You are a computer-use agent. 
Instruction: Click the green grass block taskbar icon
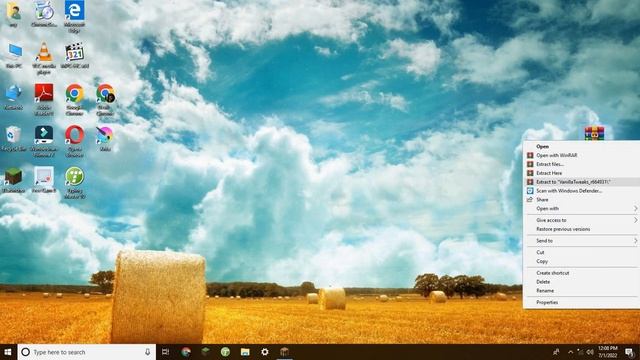pos(206,352)
